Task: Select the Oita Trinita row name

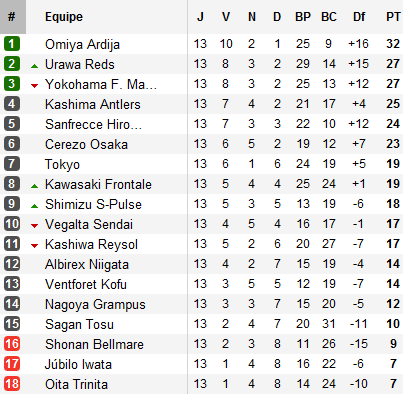Action: [76, 384]
